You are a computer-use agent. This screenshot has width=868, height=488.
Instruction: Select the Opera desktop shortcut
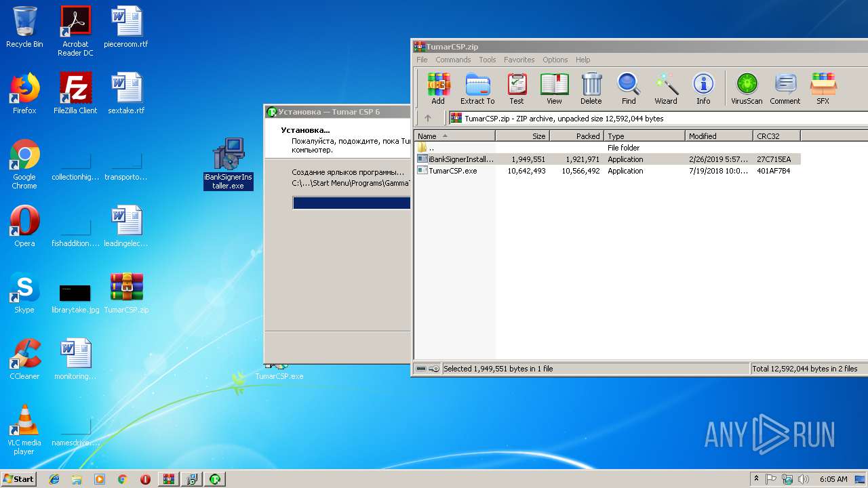[x=24, y=226]
